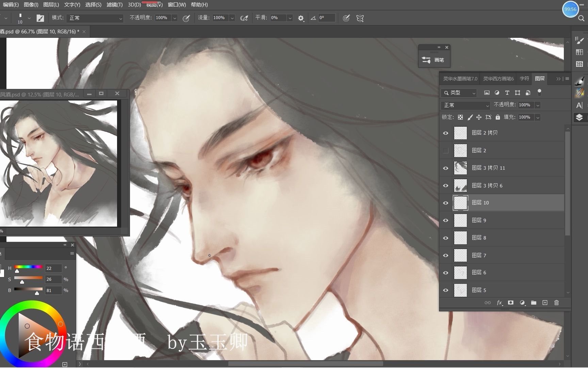Lock all layer attributes

coord(498,117)
